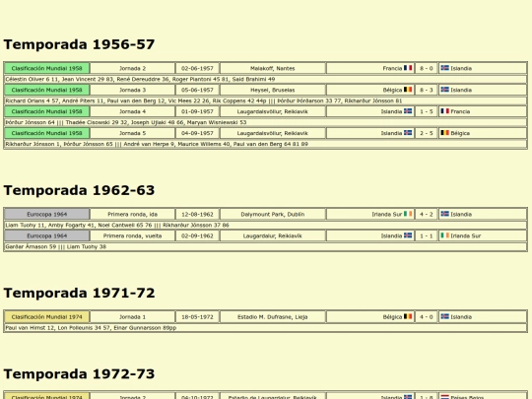Click the date 05-06-1957
Screen dimensions: 532x399
pos(197,90)
